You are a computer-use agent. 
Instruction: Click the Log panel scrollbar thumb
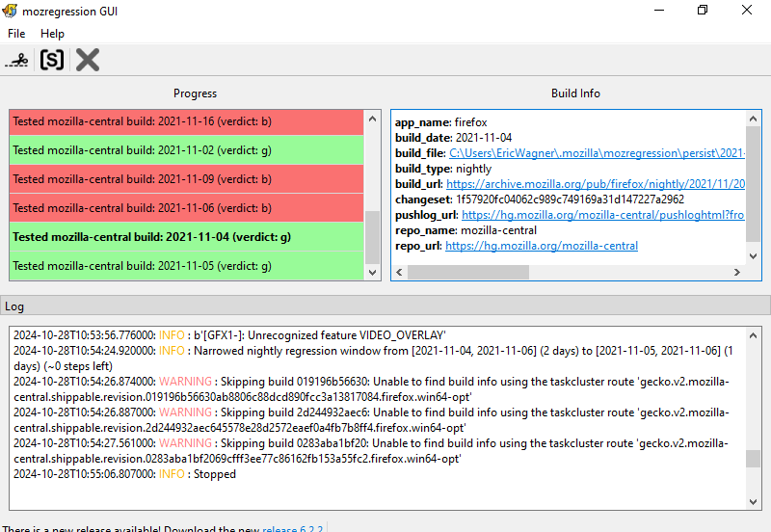pos(753,459)
